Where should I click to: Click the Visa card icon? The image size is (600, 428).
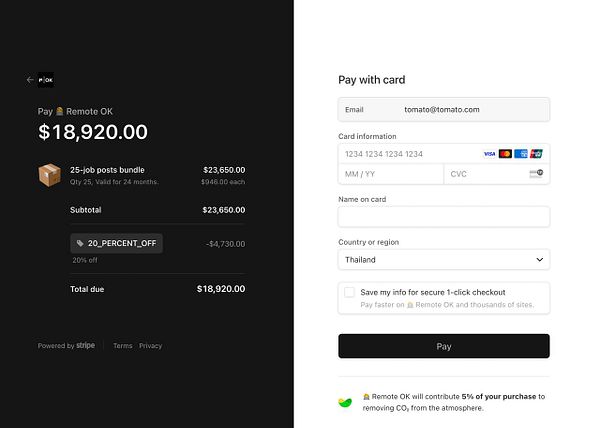click(x=490, y=154)
